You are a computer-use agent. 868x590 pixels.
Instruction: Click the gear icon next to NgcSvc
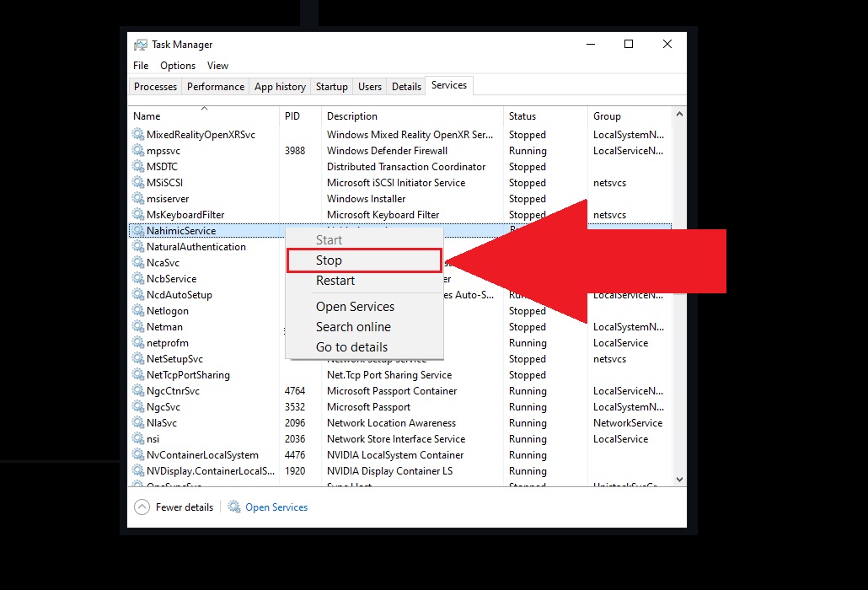pos(138,407)
